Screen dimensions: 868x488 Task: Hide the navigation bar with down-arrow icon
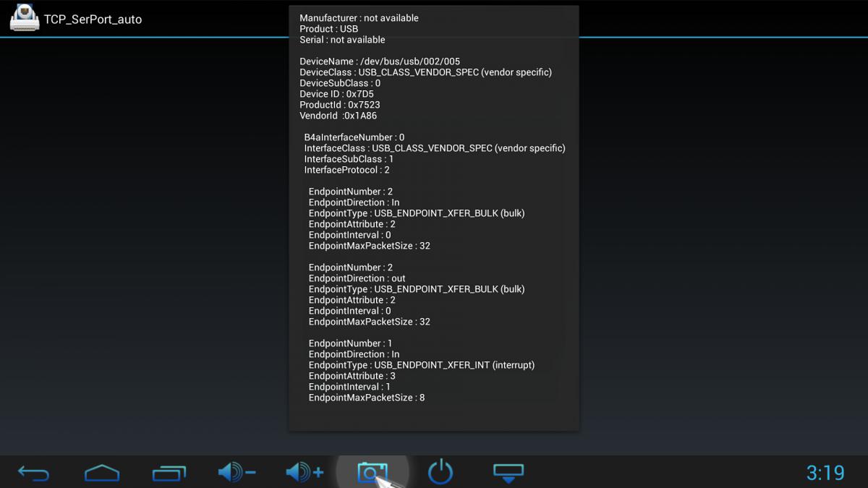pyautogui.click(x=508, y=473)
